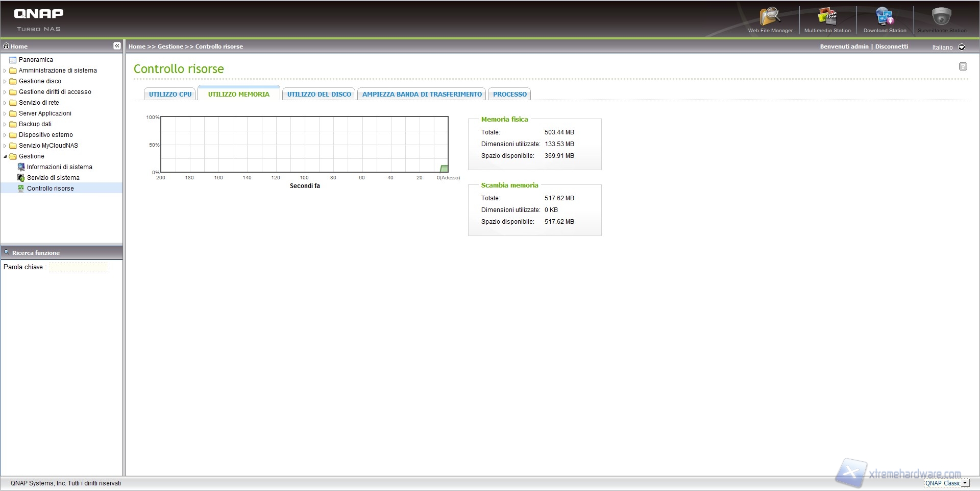Open the Italiano language dropdown

(x=962, y=47)
